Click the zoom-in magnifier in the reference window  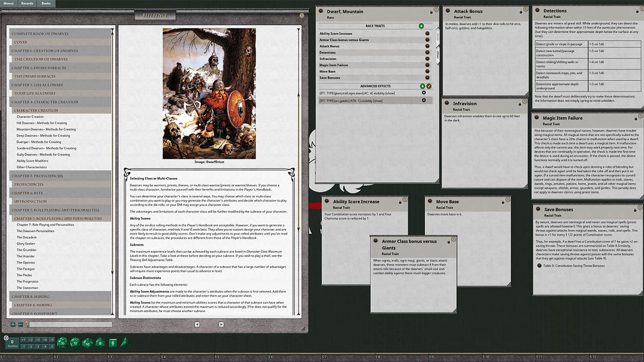click(13, 324)
